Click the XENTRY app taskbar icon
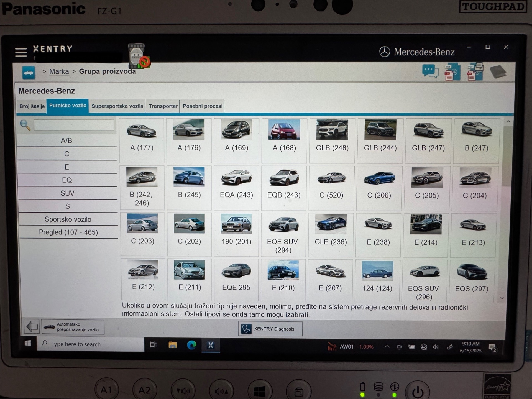Viewport: 532px width, 399px height. point(211,345)
